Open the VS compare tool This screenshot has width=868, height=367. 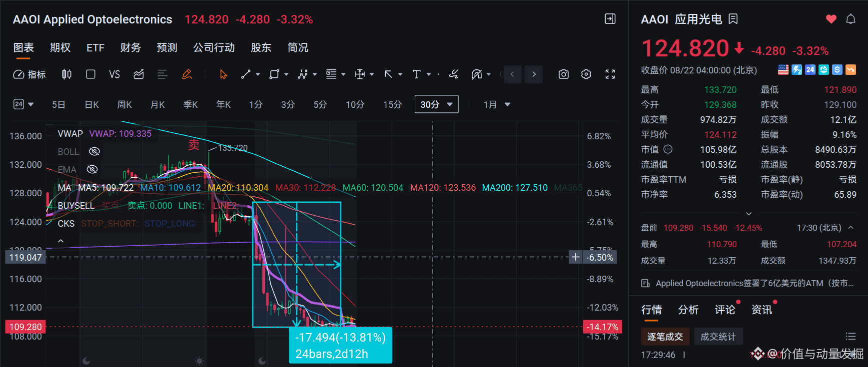(x=114, y=74)
